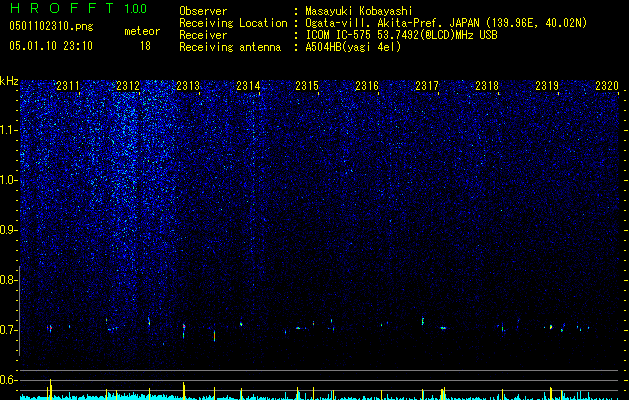
Task: Click the 2314 time marker
Action: point(248,86)
